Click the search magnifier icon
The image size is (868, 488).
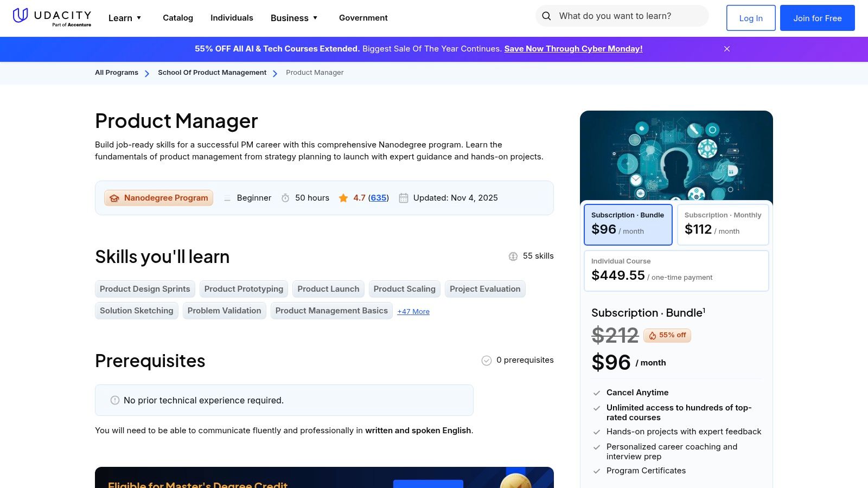pos(547,16)
